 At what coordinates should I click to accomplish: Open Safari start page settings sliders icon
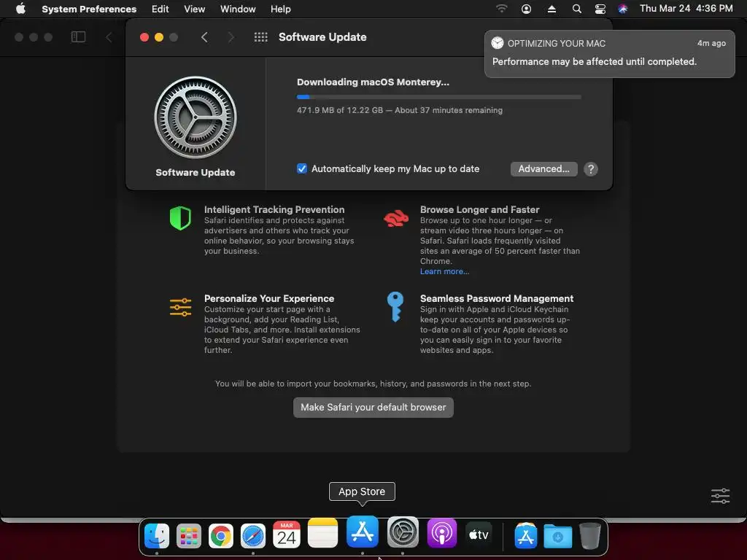click(720, 496)
